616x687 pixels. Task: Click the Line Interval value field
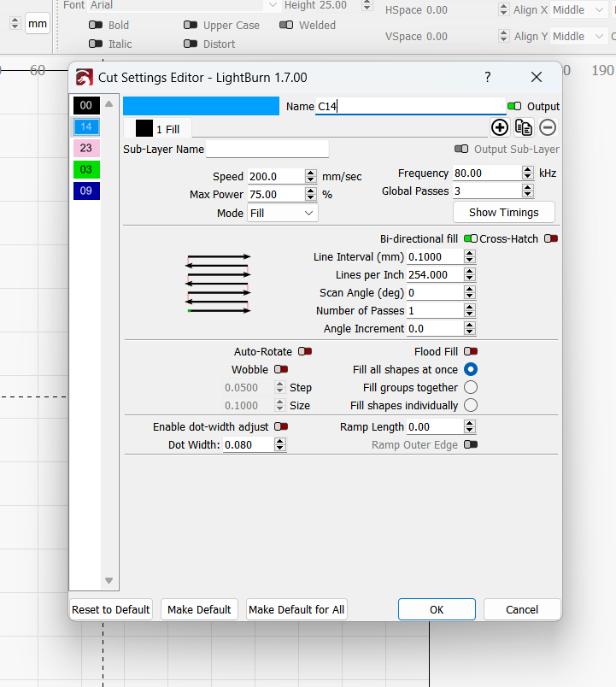[436, 256]
